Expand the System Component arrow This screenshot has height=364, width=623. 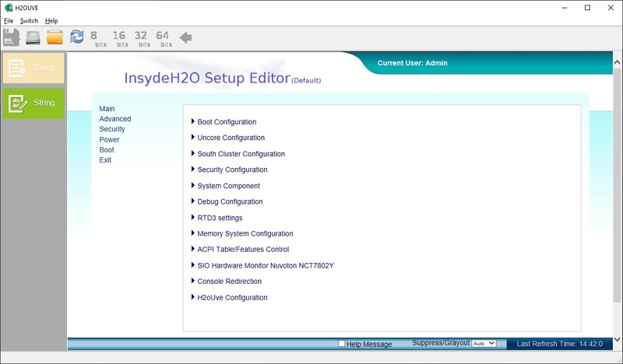[x=193, y=185]
